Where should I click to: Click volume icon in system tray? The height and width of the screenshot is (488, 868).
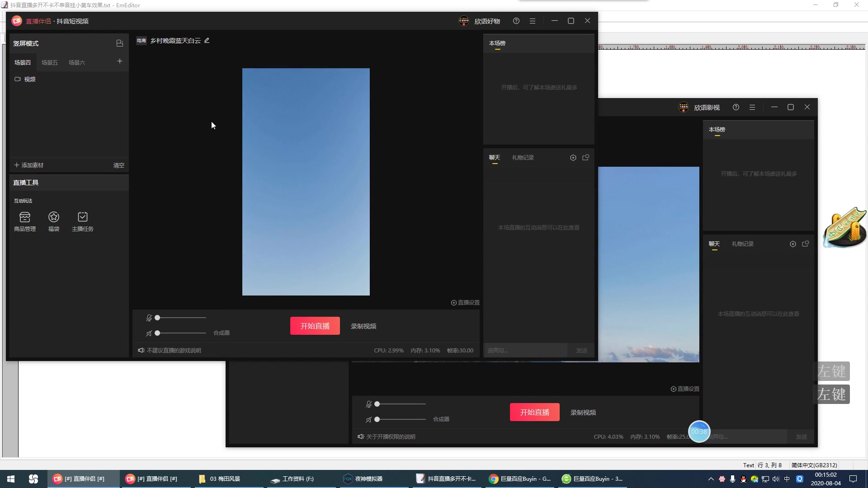point(776,479)
